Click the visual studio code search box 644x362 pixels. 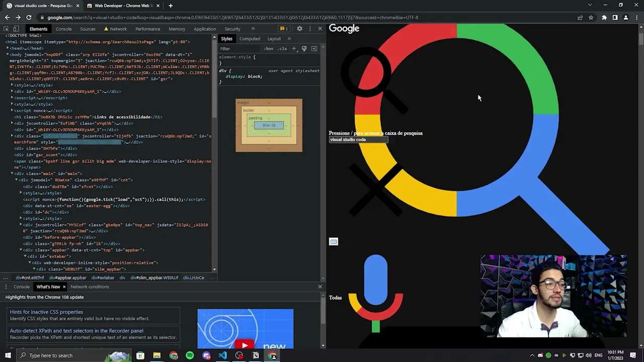(358, 140)
